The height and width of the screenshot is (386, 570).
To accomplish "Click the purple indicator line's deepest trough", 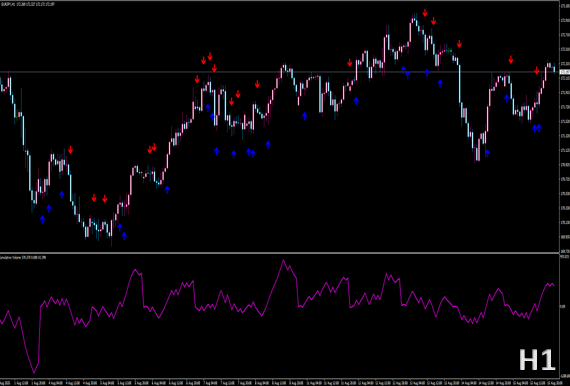I will [x=34, y=371].
